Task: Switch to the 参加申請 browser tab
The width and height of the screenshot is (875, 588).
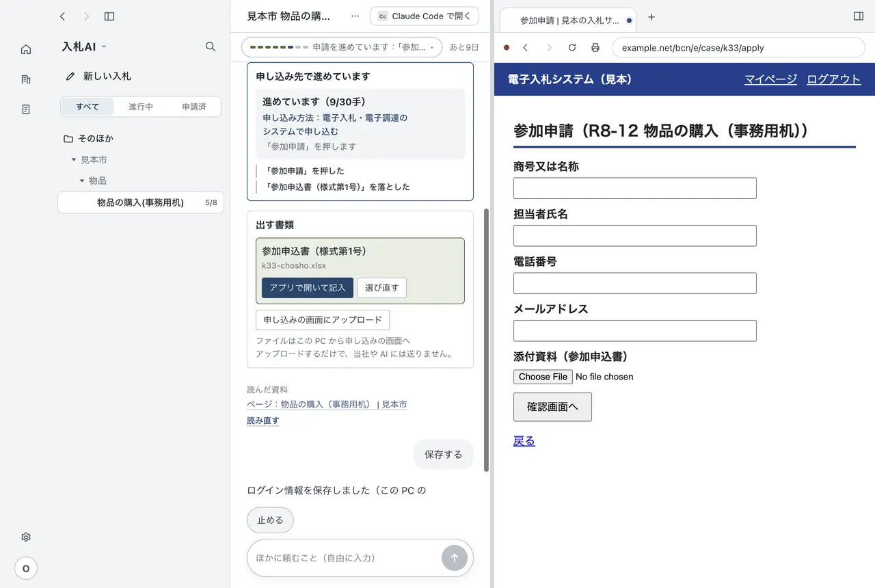Action: pos(569,21)
